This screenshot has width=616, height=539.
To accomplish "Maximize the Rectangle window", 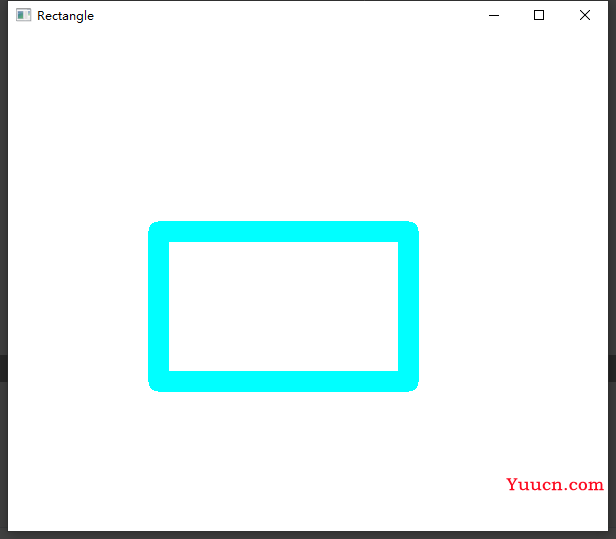I will click(539, 15).
